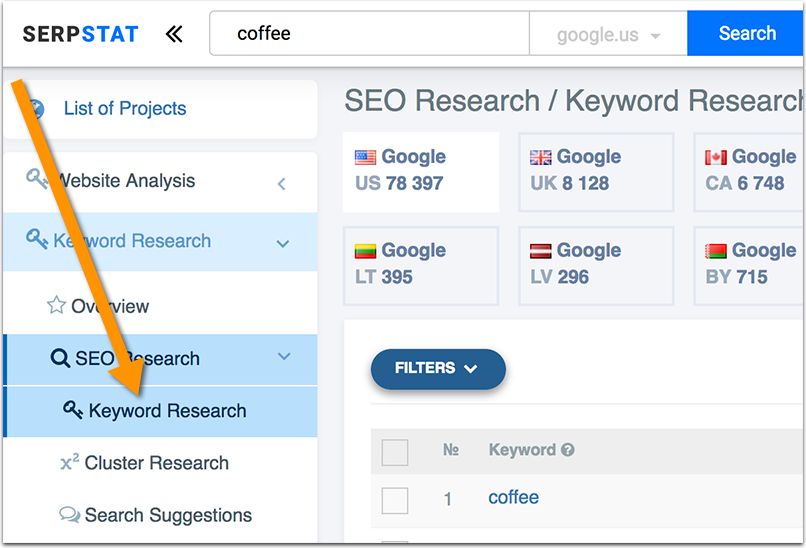Go to List of Projects
The height and width of the screenshot is (548, 806).
[x=125, y=109]
